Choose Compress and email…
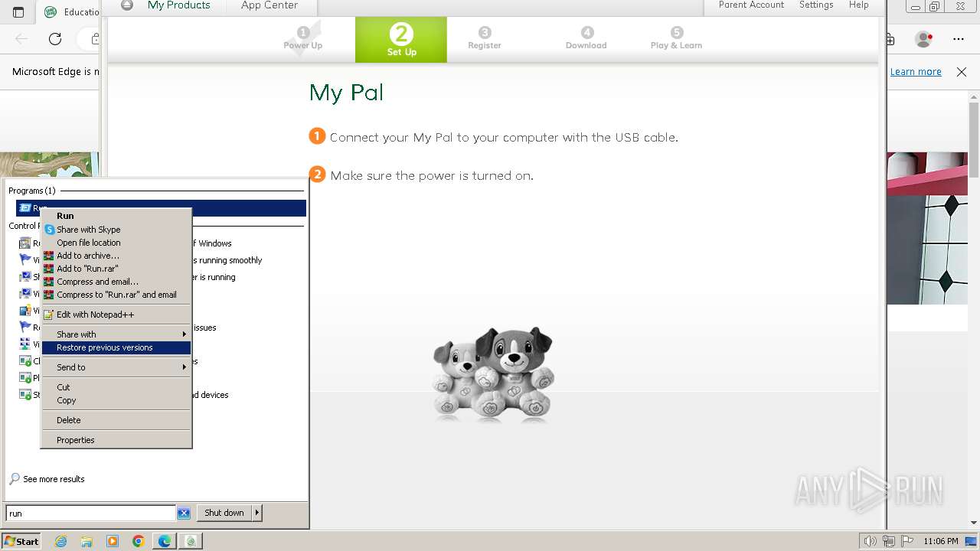 pyautogui.click(x=97, y=282)
